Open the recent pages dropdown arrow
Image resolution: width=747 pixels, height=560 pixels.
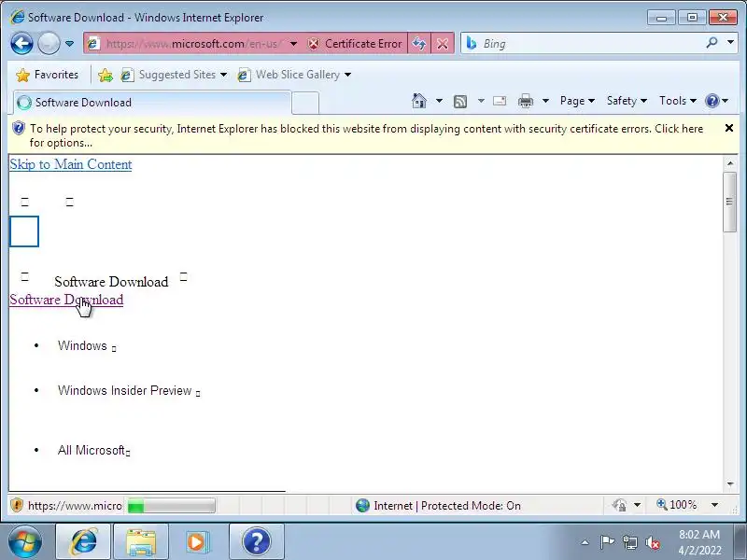[x=69, y=44]
